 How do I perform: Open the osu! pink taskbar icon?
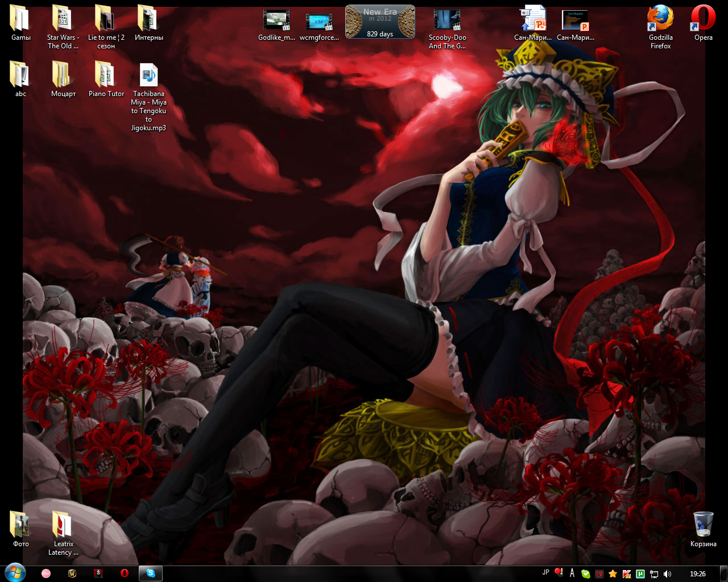(46, 573)
